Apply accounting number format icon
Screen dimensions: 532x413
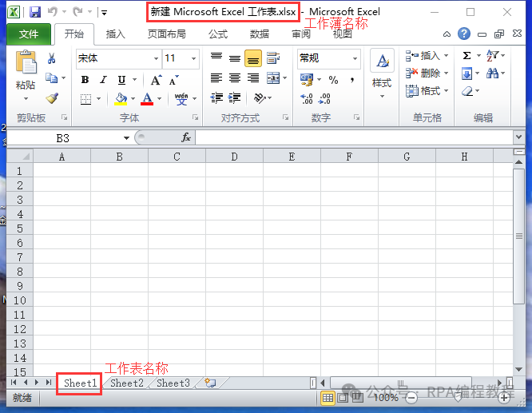307,80
